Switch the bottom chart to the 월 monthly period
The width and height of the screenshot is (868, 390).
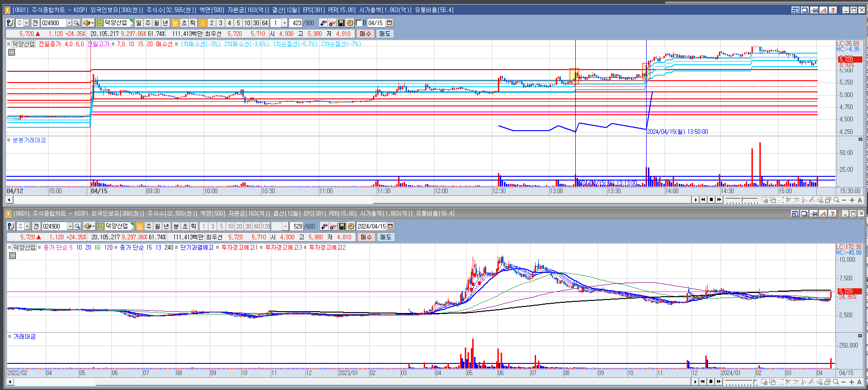(158, 226)
